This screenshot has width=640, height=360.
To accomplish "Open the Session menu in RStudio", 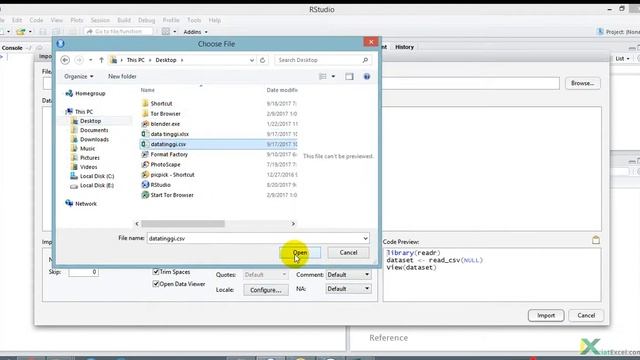I will (100, 20).
